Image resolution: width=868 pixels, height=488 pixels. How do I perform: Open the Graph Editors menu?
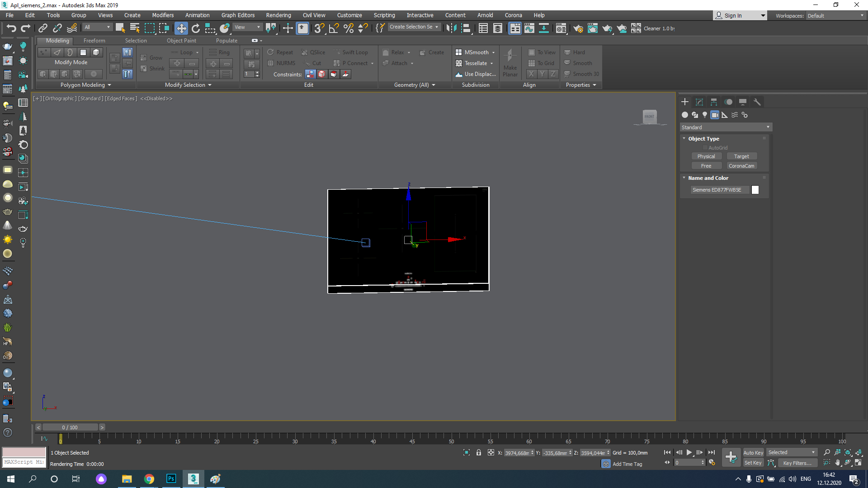pyautogui.click(x=238, y=15)
